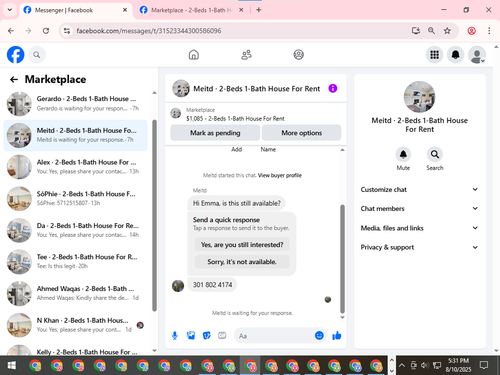This screenshot has height=375, width=500.
Task: Open the View buyer profile link
Action: tap(279, 175)
